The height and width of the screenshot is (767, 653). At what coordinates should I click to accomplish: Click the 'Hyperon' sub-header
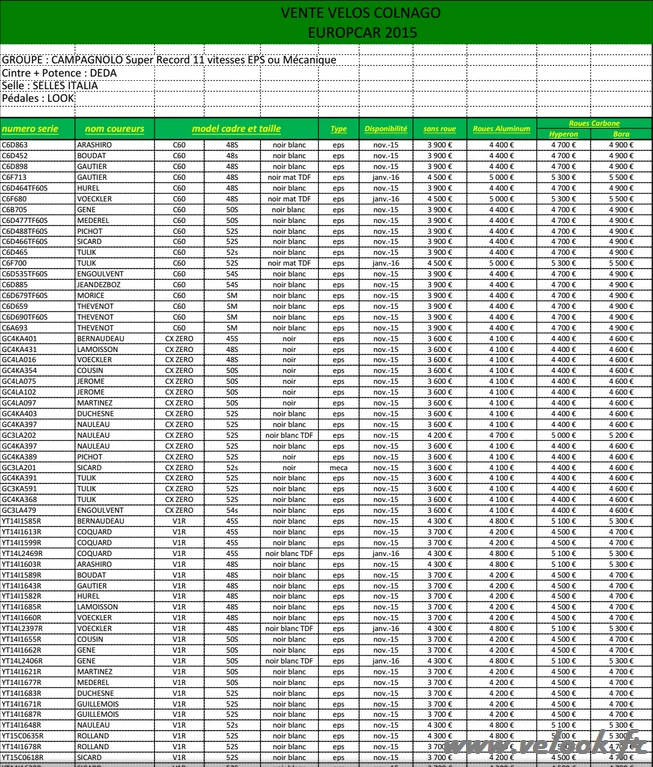[x=563, y=134]
